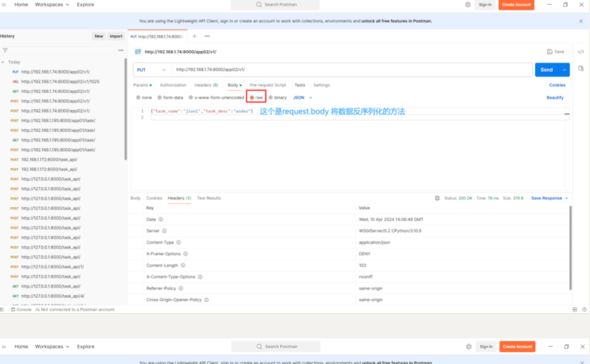Click the Beautify link
The width and height of the screenshot is (590, 364).
click(555, 97)
